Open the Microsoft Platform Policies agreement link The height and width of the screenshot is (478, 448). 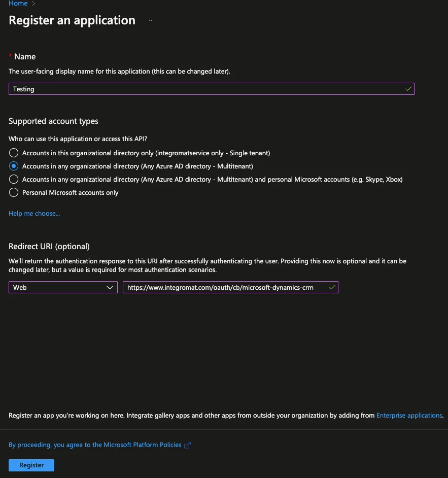pos(95,445)
